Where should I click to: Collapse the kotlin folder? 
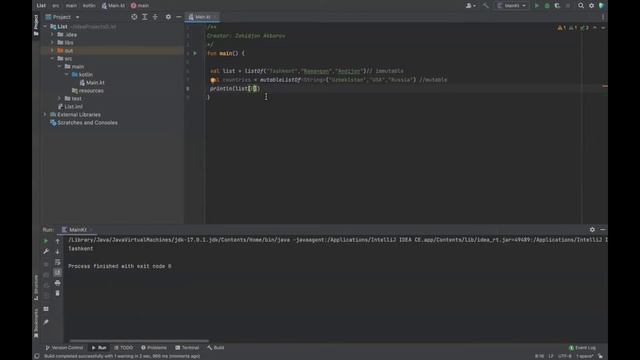coord(67,74)
